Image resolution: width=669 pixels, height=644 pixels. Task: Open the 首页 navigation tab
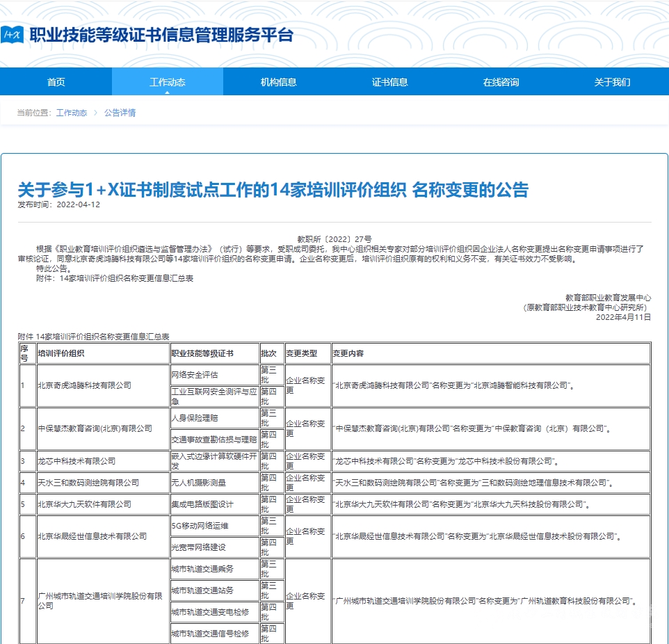point(56,82)
